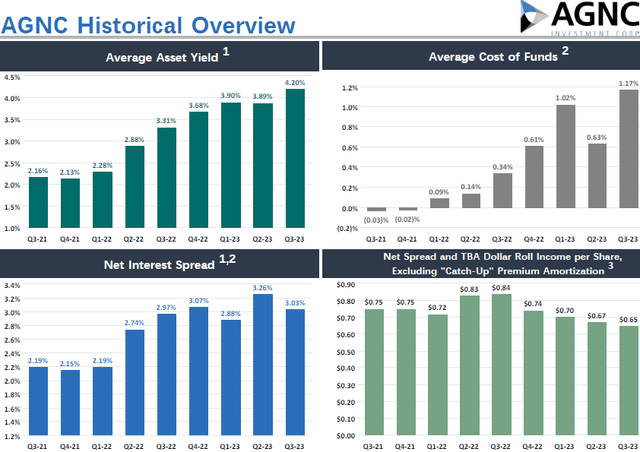The image size is (640, 452).
Task: Click the (0.2)% axis label in Cost of Funds
Action: click(347, 229)
